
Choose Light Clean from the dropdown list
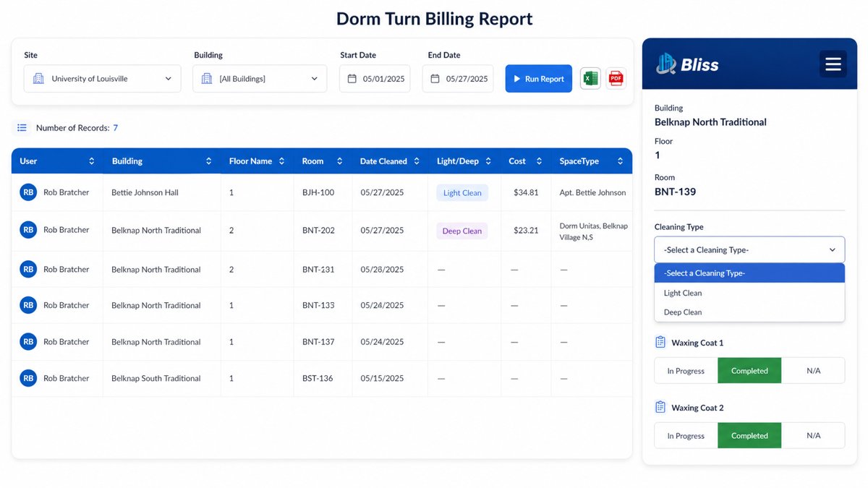(x=749, y=293)
